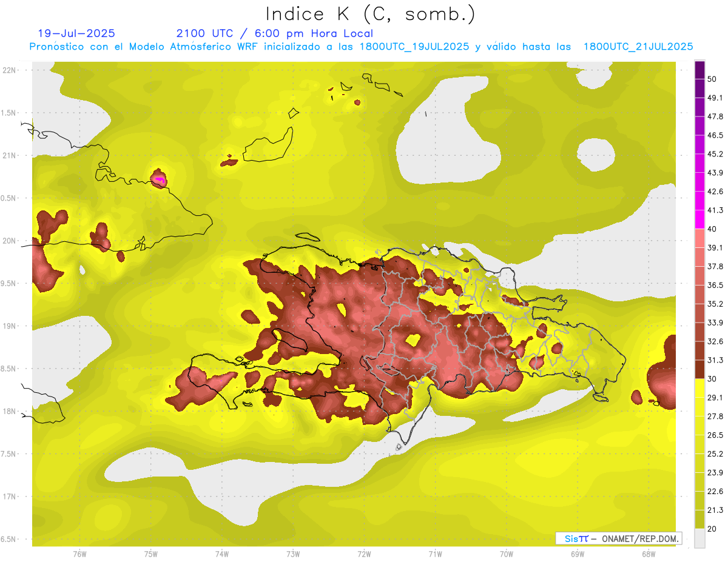Pick the light gray swatch below 20 on the colorbar
Image resolution: width=728 pixels, height=562 pixels.
(x=699, y=538)
